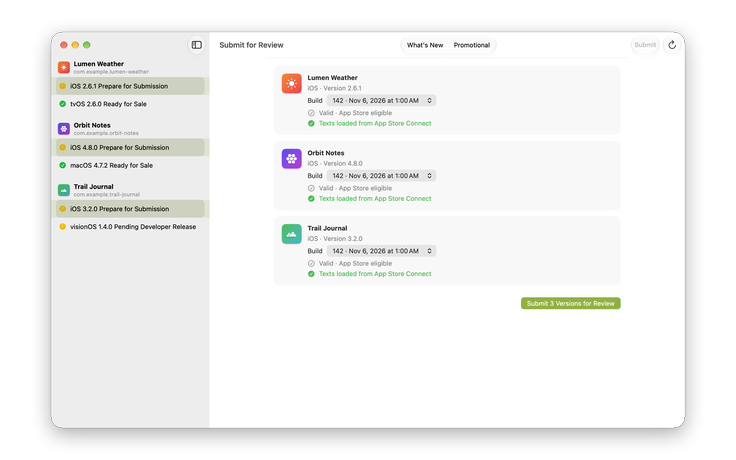The width and height of the screenshot is (736, 460).
Task: Click Trail Journal app icon in card
Action: tap(291, 234)
